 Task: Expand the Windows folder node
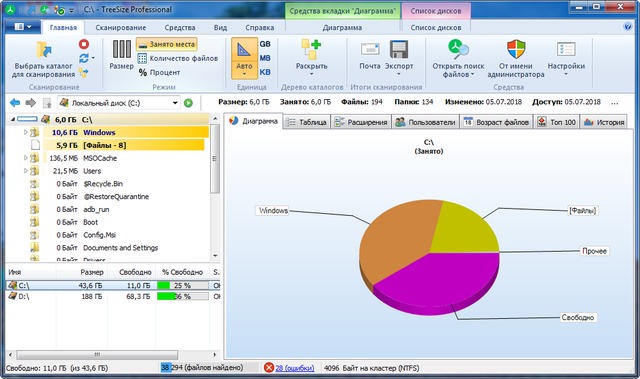click(25, 132)
